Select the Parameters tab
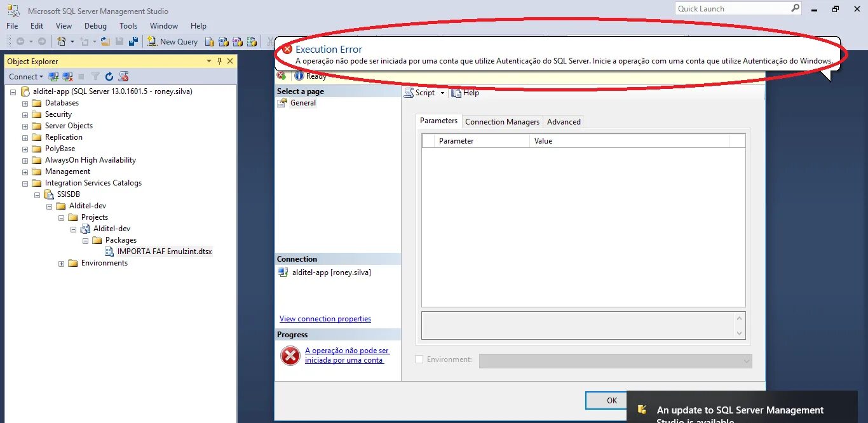This screenshot has height=423, width=868. coord(438,121)
